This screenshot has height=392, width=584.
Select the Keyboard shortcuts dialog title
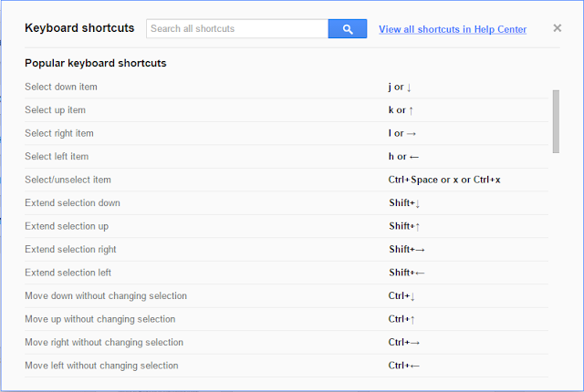(79, 29)
